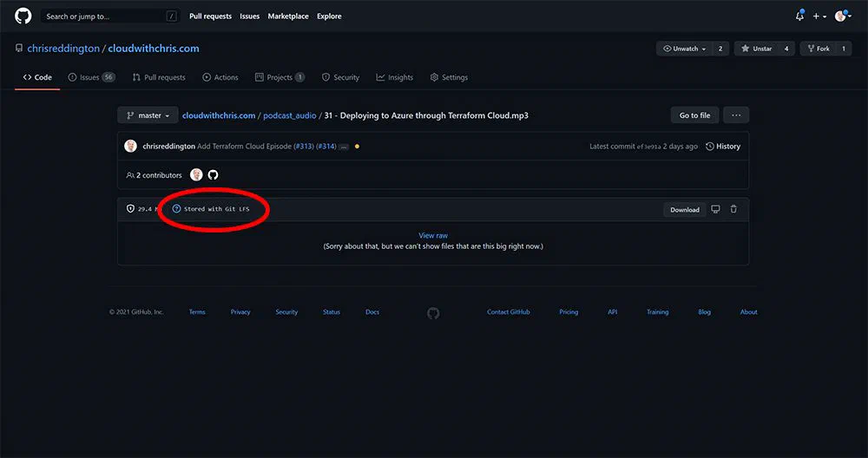868x458 pixels.
Task: Click the Go to file button
Action: pyautogui.click(x=694, y=115)
